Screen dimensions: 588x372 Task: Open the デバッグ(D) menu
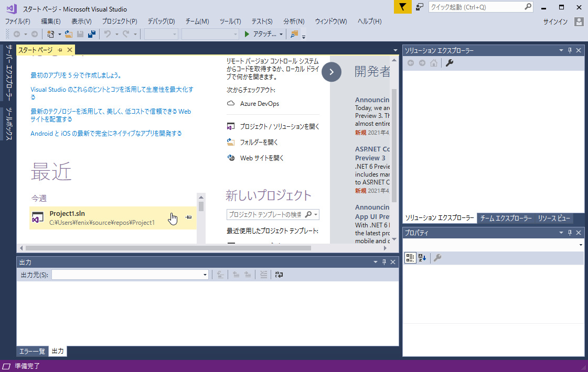pos(161,21)
